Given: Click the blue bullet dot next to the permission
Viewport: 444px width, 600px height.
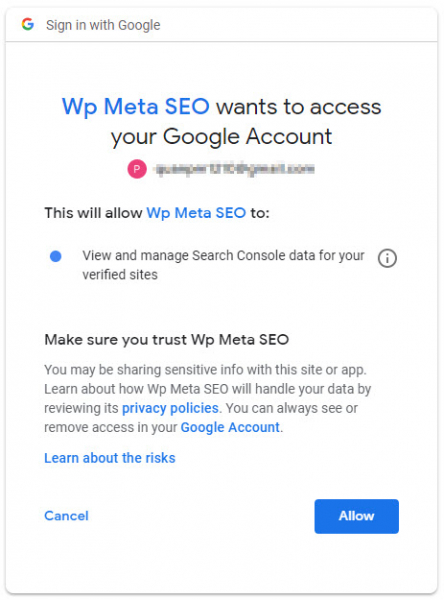Looking at the screenshot, I should (x=56, y=256).
